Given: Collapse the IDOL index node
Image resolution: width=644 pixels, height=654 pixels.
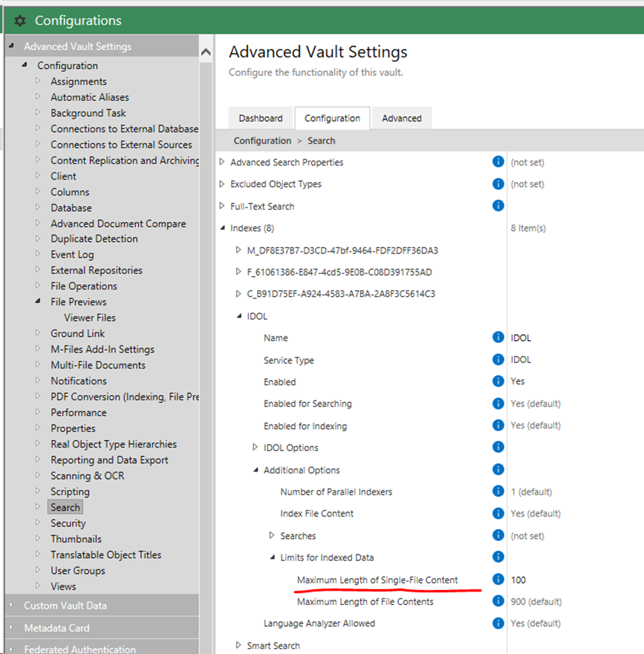Looking at the screenshot, I should tap(239, 316).
